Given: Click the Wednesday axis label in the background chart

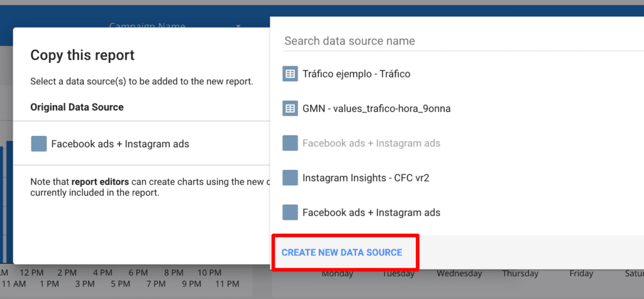Looking at the screenshot, I should click(459, 273).
